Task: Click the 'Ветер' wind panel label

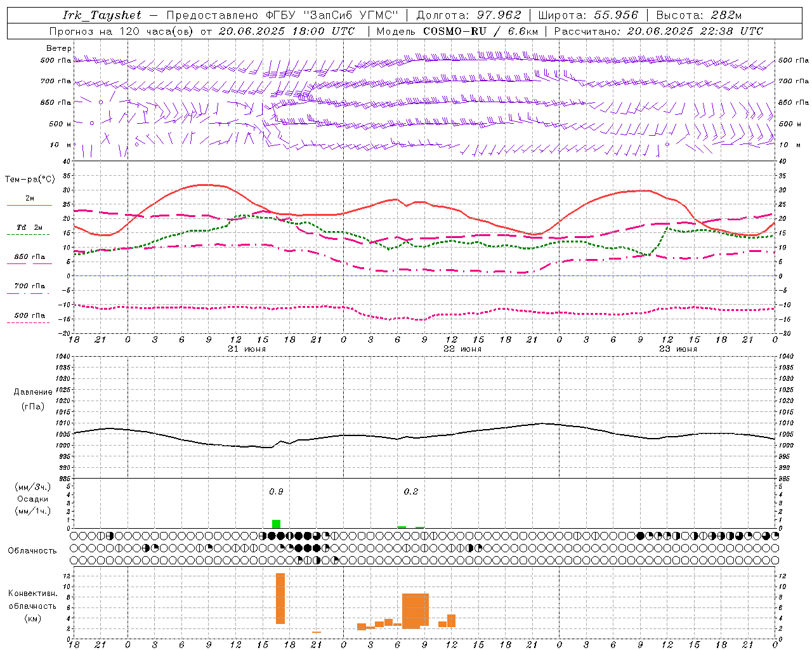Action: click(59, 48)
